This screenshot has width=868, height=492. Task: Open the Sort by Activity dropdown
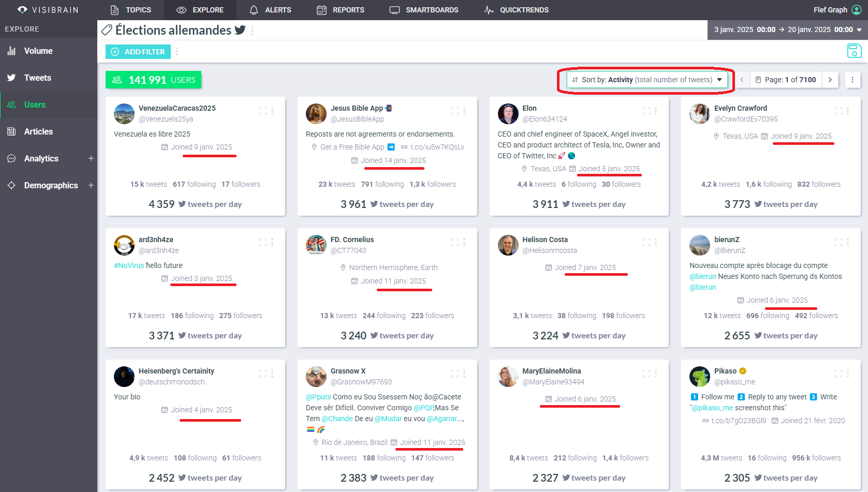pyautogui.click(x=647, y=80)
